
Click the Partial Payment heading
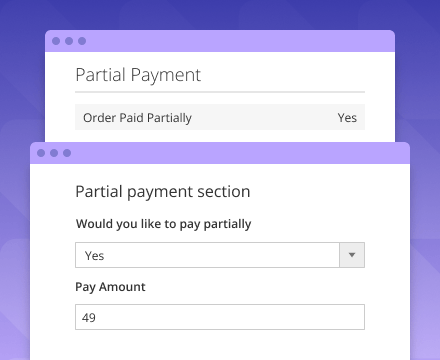tap(138, 75)
